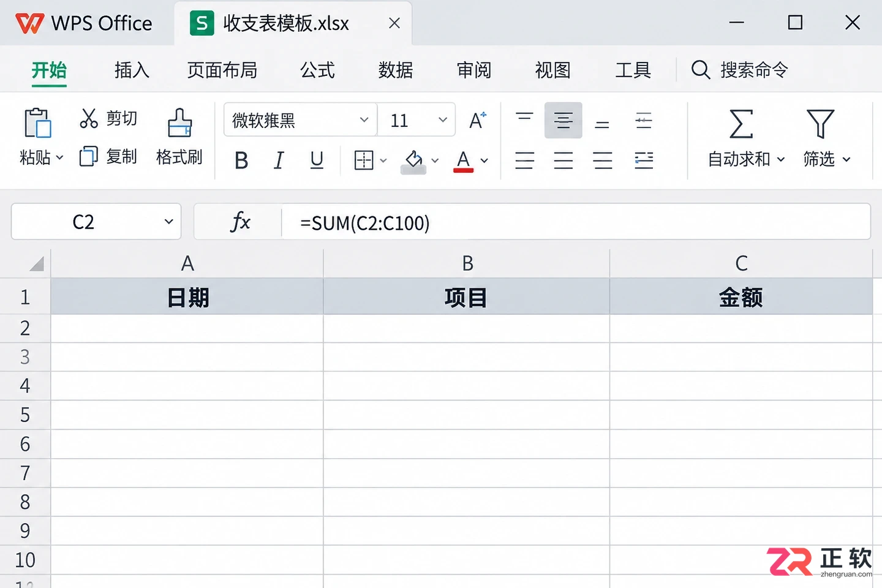Click the 剪切 (cut) button
882x588 pixels.
click(x=108, y=118)
